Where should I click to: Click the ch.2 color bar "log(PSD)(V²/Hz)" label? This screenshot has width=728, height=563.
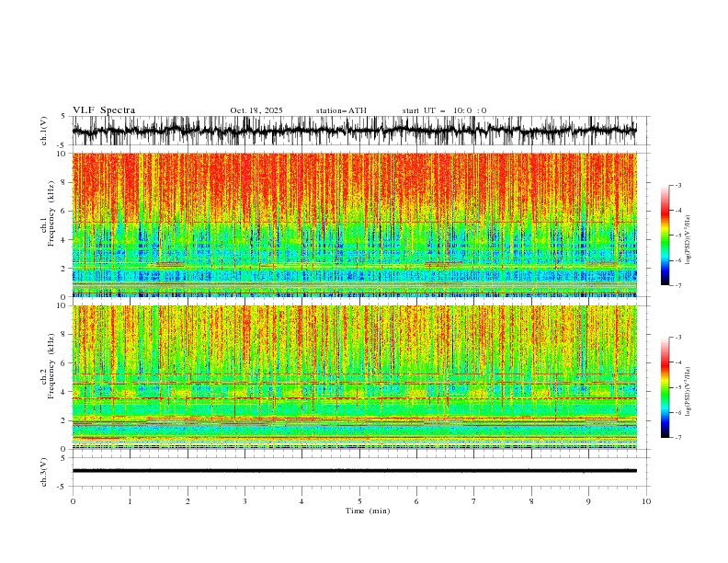click(688, 392)
